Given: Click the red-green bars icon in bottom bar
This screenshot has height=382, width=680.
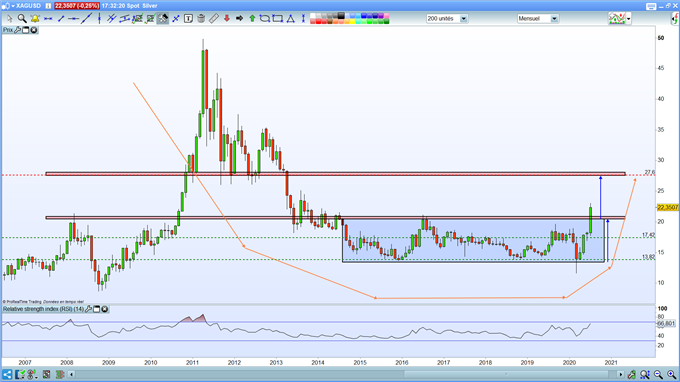Looking at the screenshot, I should pos(60,374).
